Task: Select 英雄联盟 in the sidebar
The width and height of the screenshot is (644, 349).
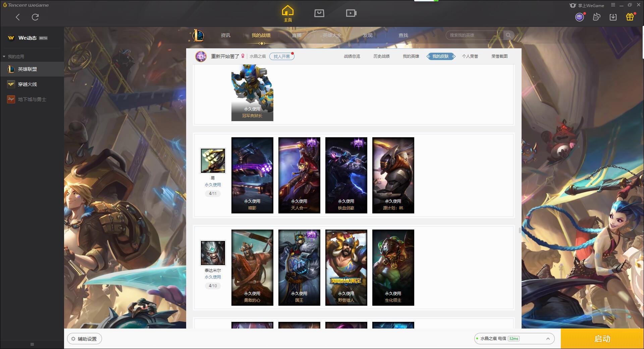Action: pyautogui.click(x=32, y=69)
